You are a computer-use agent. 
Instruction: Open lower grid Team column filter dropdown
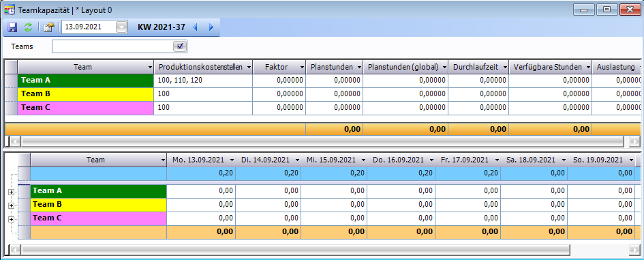[x=163, y=160]
